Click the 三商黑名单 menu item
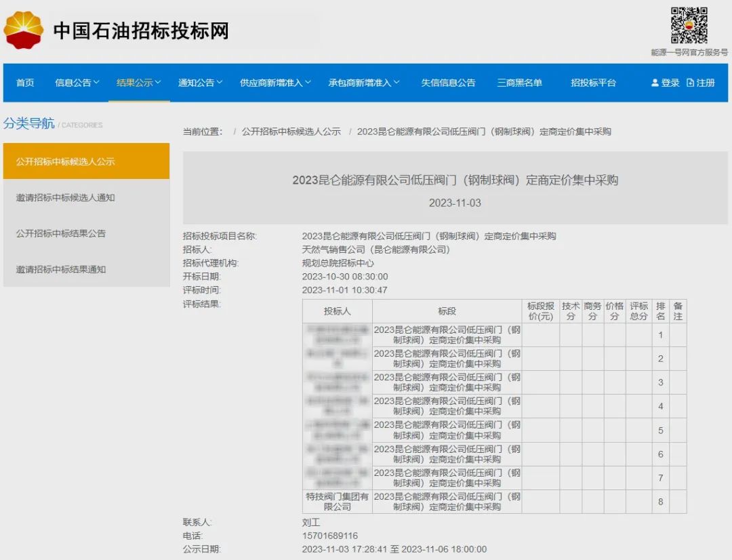 (520, 83)
